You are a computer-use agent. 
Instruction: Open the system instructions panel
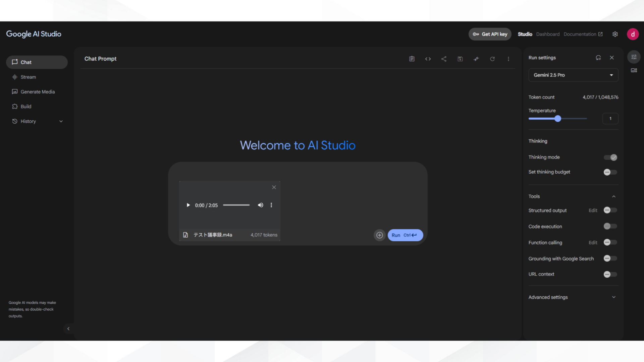coord(412,59)
